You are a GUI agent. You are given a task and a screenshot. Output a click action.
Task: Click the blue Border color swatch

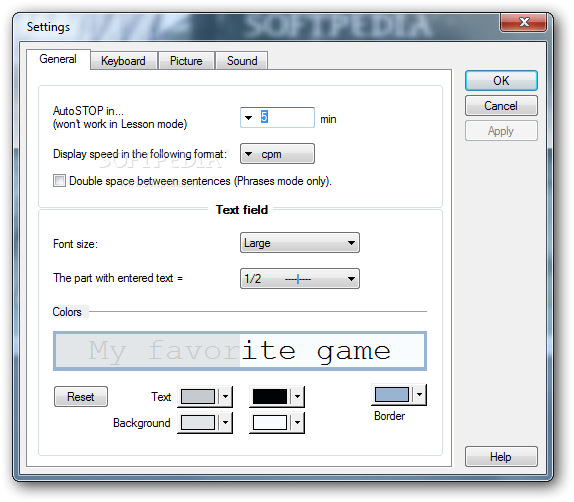click(392, 394)
